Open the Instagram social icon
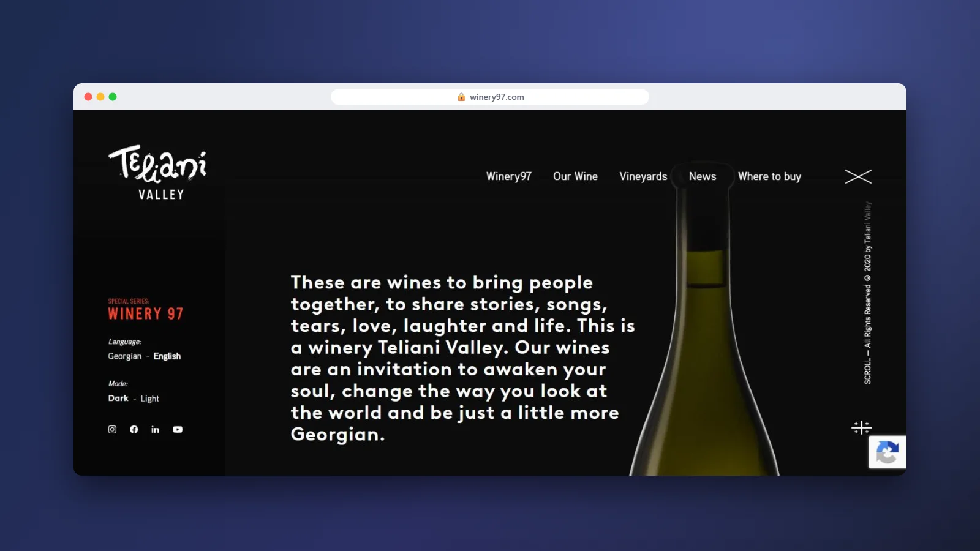This screenshot has height=551, width=980. point(112,429)
